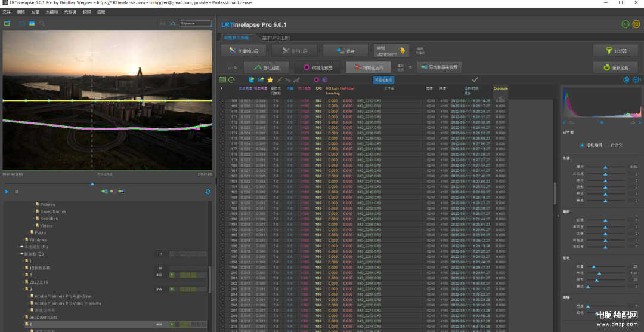Select the Pictures folder in the tree
The height and width of the screenshot is (332, 644).
tap(47, 204)
